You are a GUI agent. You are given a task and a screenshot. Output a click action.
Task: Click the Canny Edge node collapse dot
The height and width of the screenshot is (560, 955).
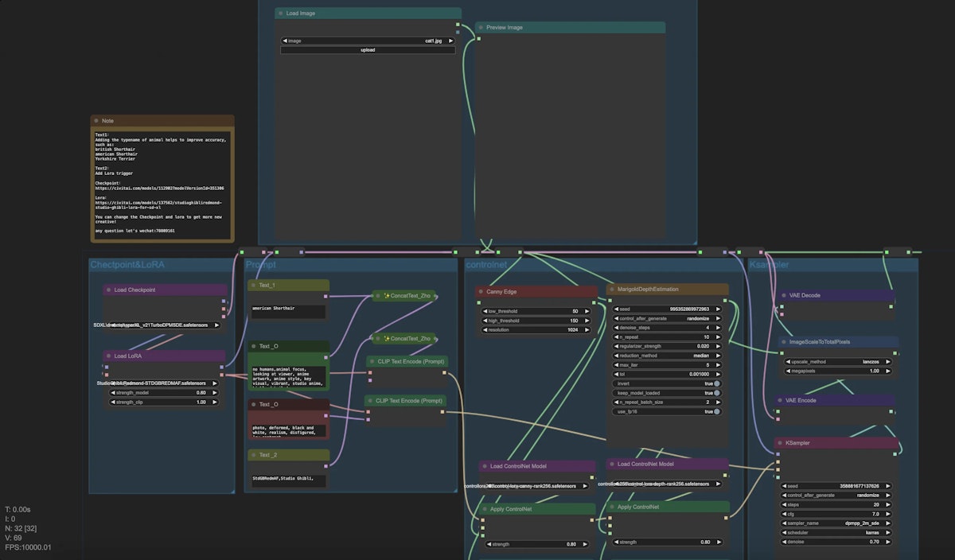coord(481,292)
